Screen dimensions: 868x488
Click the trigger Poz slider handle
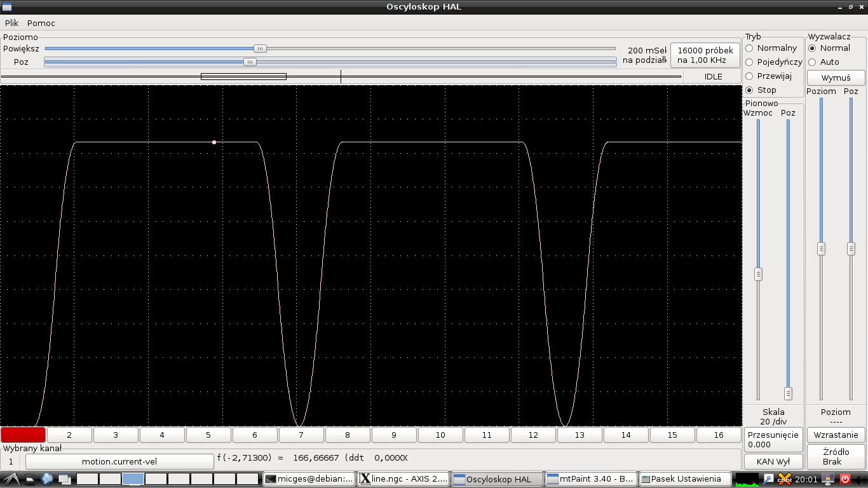(851, 248)
